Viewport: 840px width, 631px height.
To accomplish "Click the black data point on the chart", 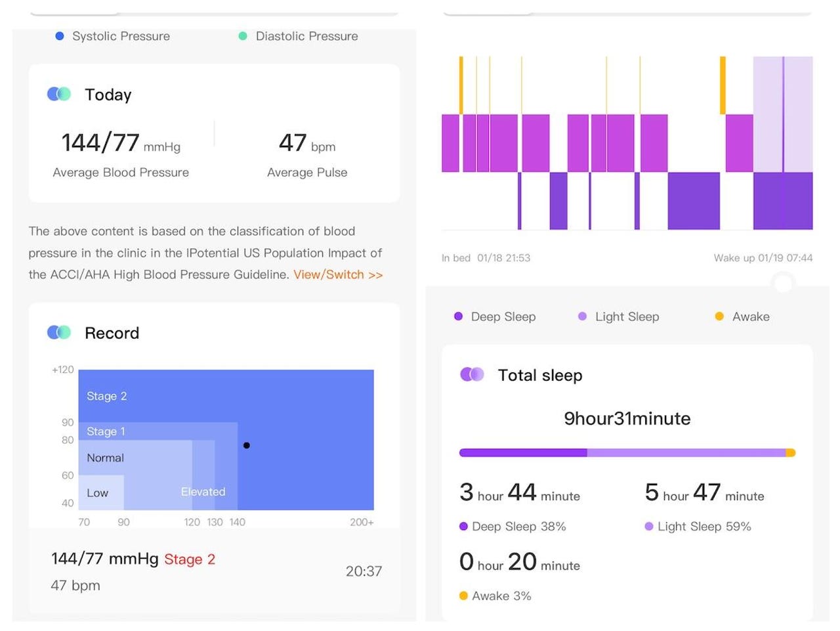I will tap(247, 445).
